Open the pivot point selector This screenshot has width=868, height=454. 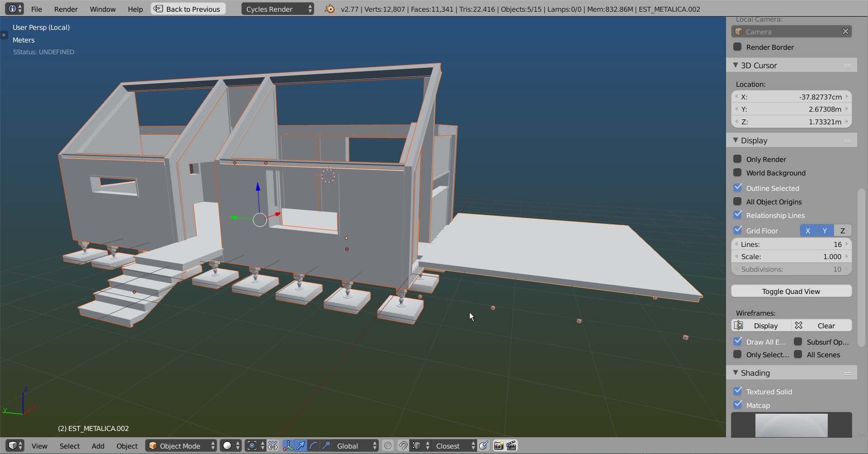coord(255,445)
